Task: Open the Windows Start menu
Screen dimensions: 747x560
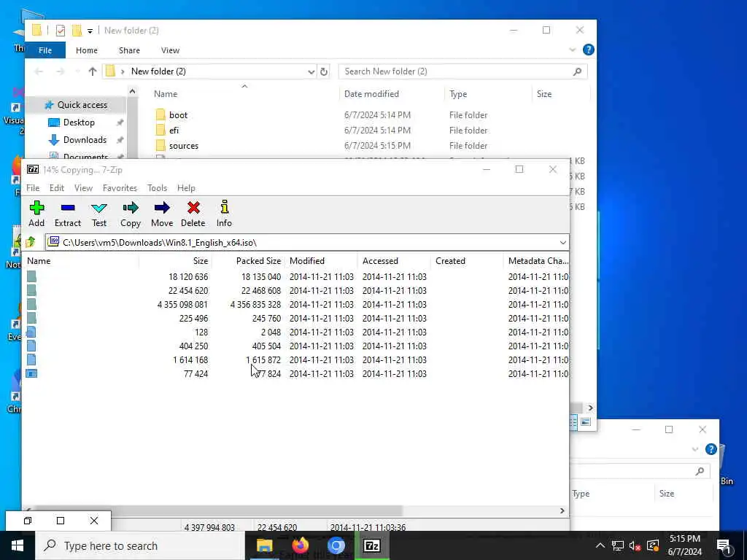Action: tap(18, 545)
